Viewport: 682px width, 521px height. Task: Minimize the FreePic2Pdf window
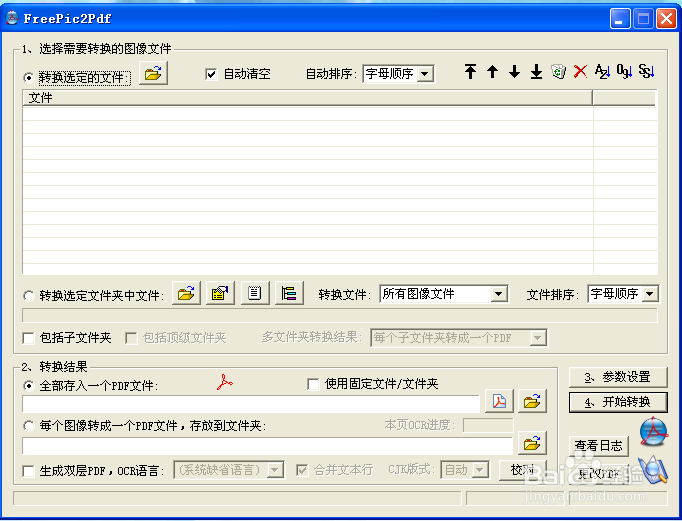[x=620, y=19]
